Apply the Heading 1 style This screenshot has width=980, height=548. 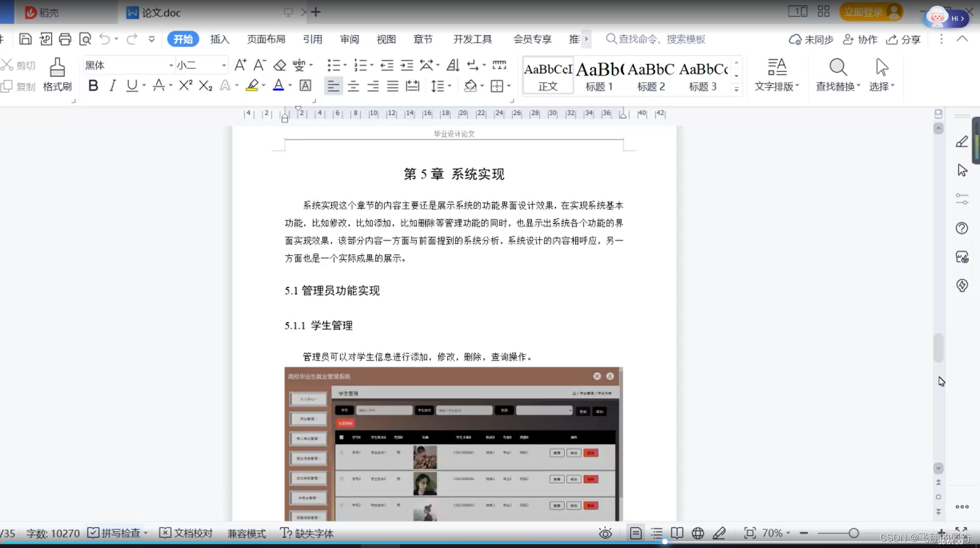coord(599,76)
